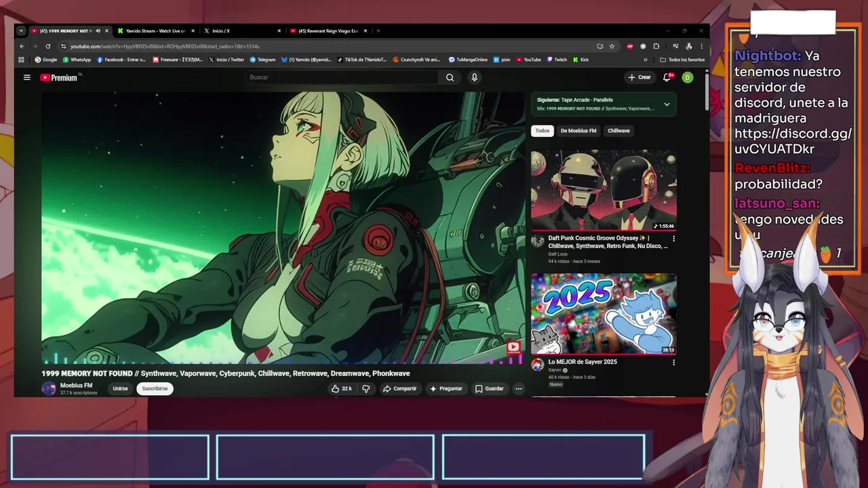
Task: Save video with Guardar button
Action: click(490, 388)
